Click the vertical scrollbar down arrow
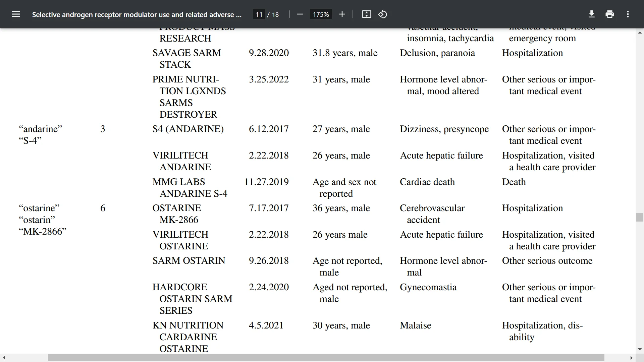644x362 pixels. point(640,349)
